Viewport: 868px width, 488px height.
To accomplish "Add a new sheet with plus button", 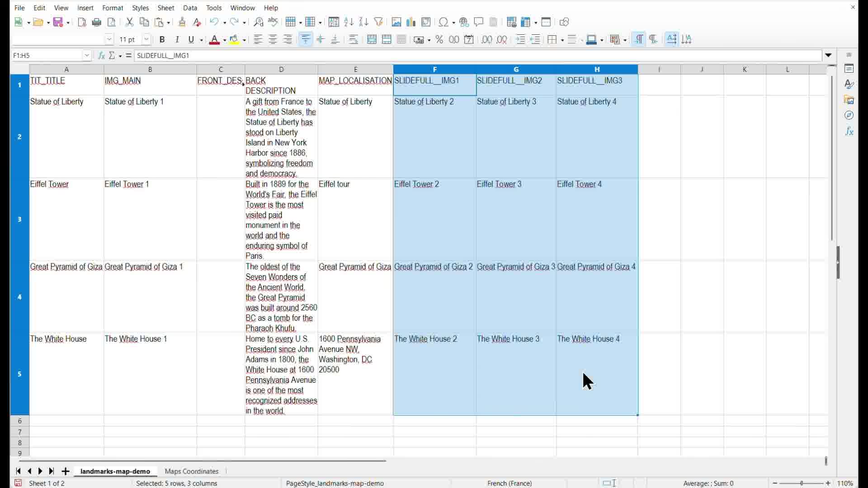I will point(66,471).
